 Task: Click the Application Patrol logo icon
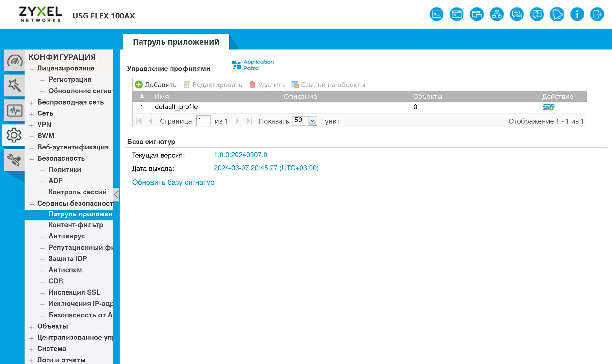tap(253, 65)
